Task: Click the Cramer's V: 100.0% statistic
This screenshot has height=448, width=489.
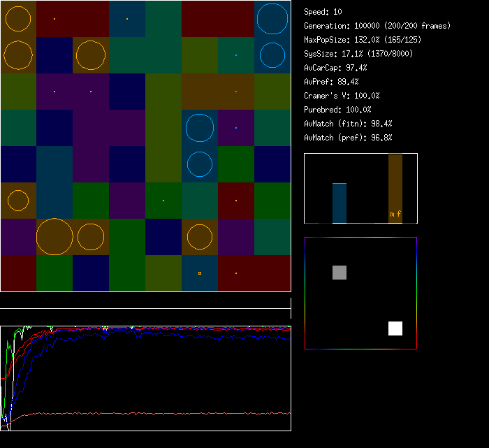Action: tap(342, 96)
